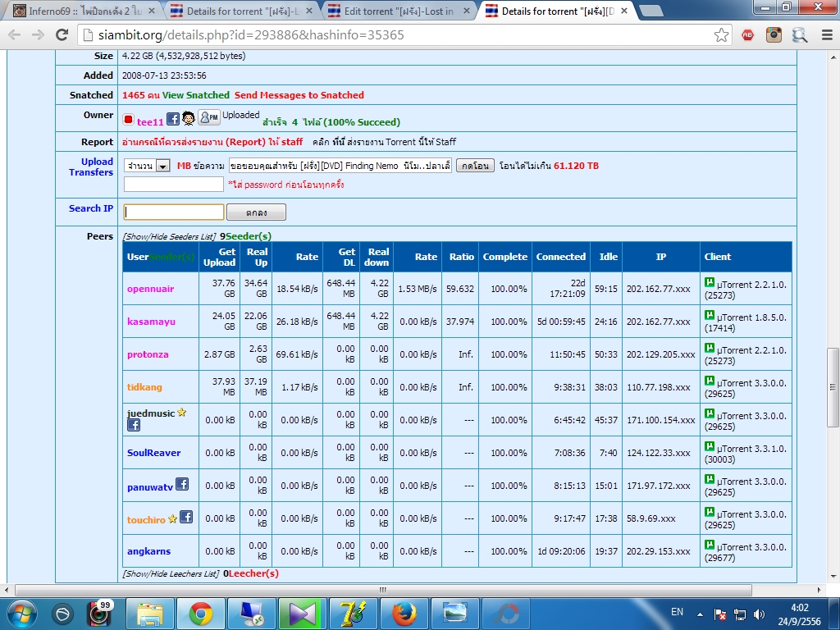Click the red status icon before tee11
840x630 pixels.
pos(128,120)
